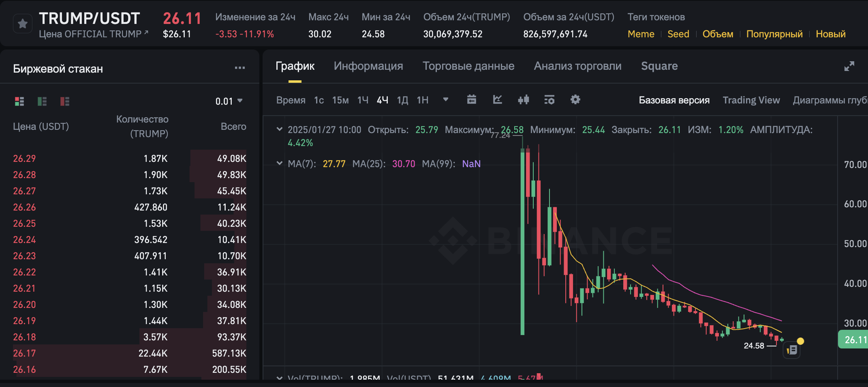Select the 1Ч interval
Image resolution: width=868 pixels, height=387 pixels.
point(363,100)
